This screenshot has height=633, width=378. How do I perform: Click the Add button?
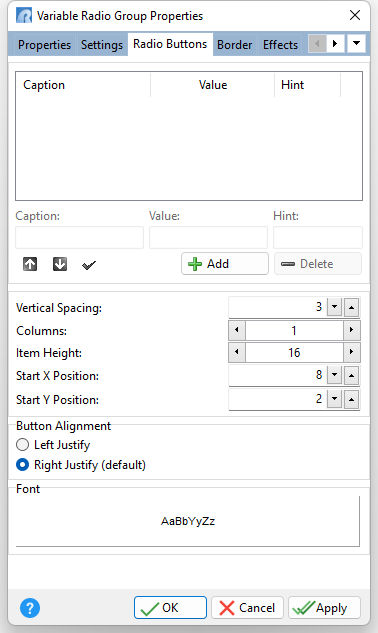225,264
